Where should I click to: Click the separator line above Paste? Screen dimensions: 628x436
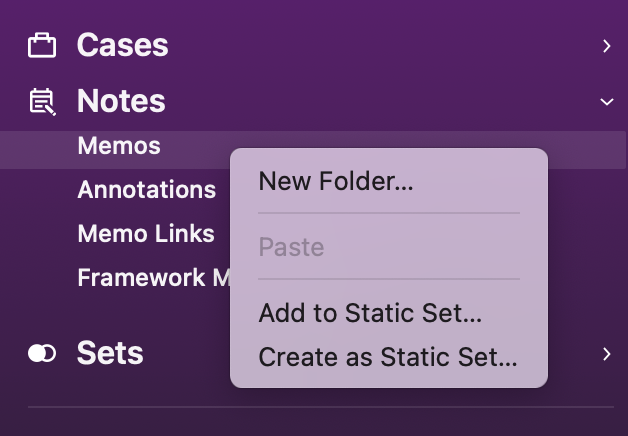[x=388, y=213]
